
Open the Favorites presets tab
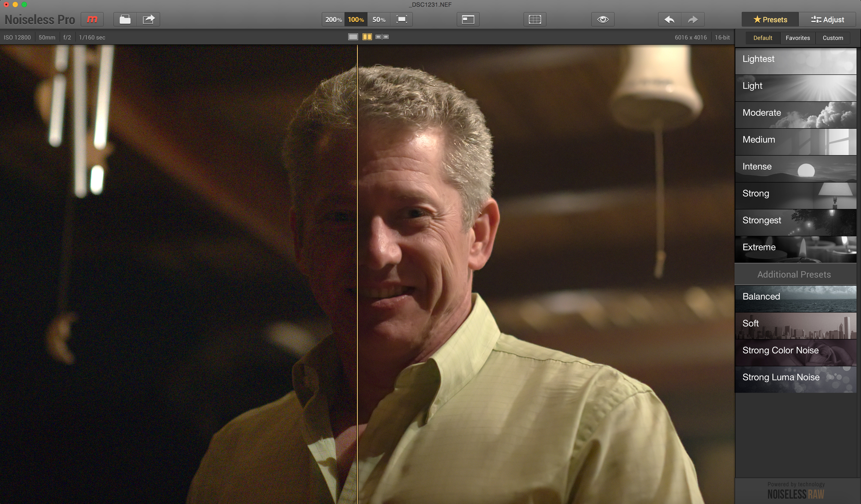(x=798, y=38)
